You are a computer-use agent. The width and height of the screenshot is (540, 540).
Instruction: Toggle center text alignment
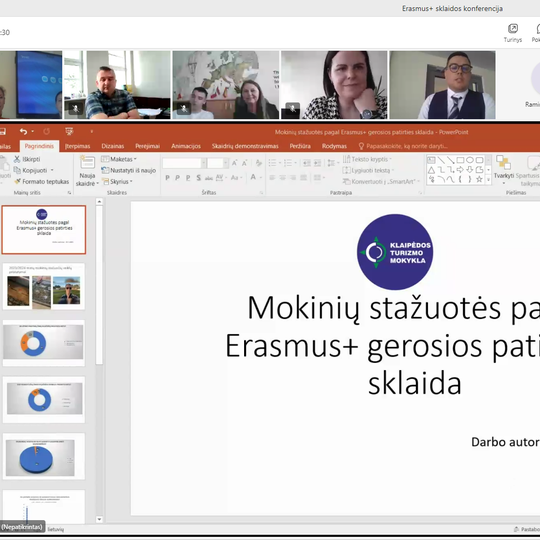pyautogui.click(x=282, y=177)
